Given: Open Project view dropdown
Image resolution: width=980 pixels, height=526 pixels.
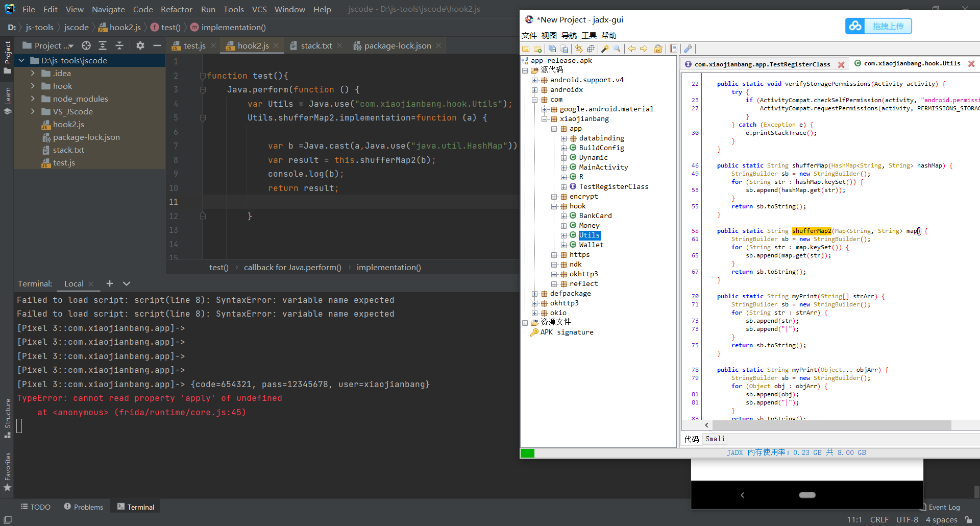Looking at the screenshot, I should [x=49, y=45].
